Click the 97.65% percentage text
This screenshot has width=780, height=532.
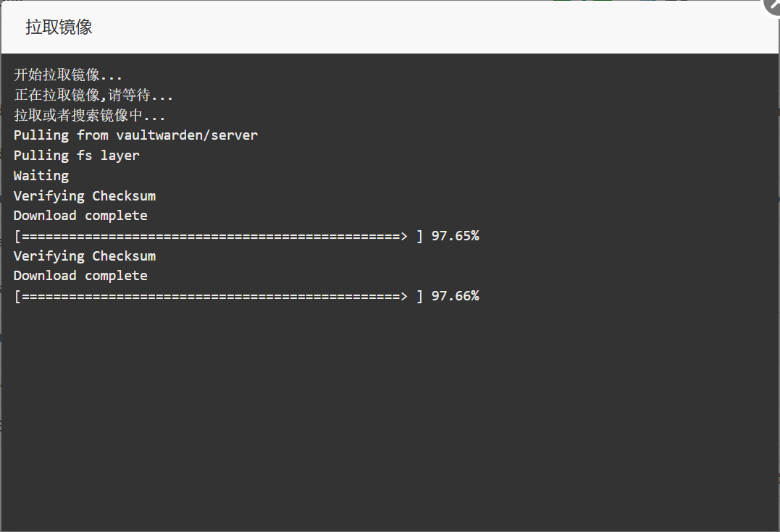[x=455, y=236]
